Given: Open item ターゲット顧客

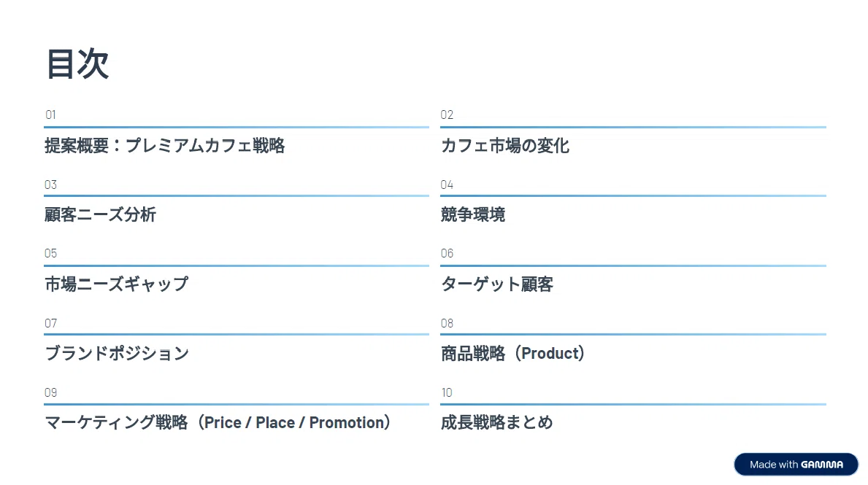Looking at the screenshot, I should point(497,284).
